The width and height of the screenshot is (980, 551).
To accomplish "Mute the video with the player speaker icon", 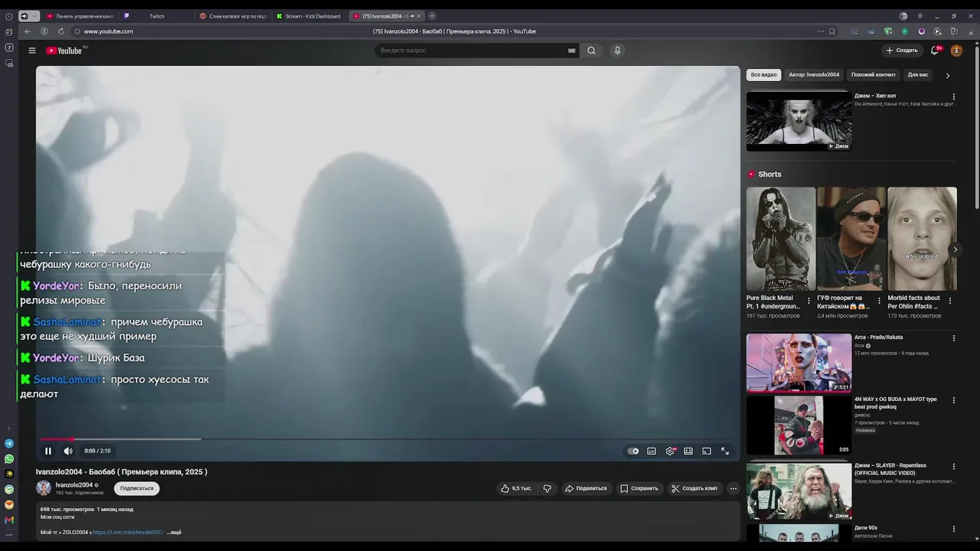I will click(x=67, y=451).
